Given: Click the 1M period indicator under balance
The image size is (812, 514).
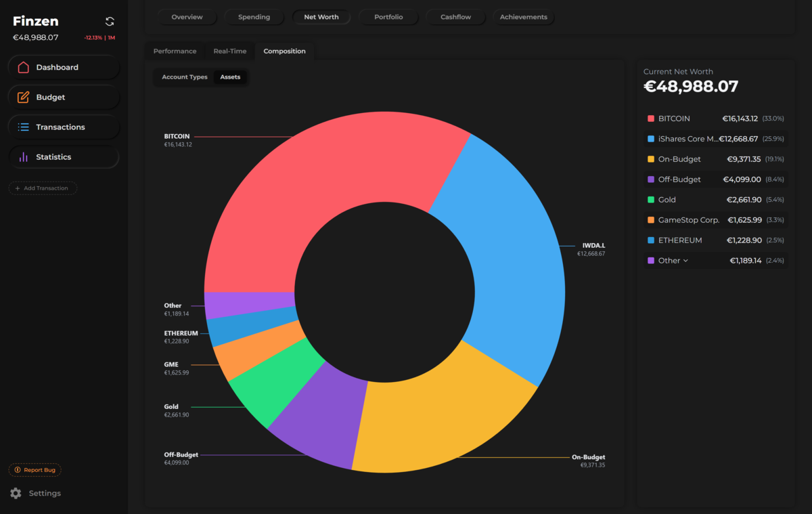Looking at the screenshot, I should [111, 38].
